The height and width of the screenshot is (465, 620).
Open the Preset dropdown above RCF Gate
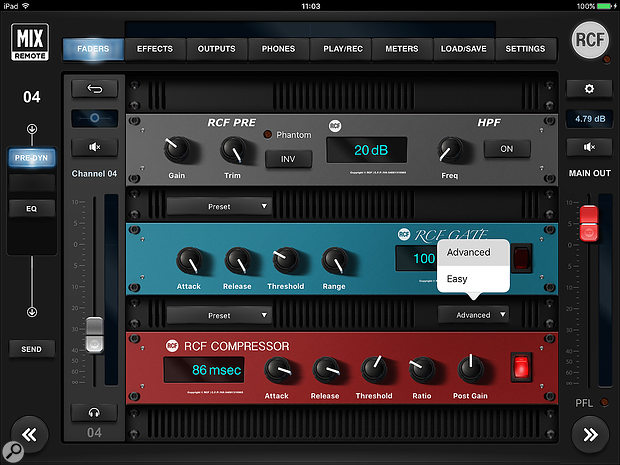[219, 206]
